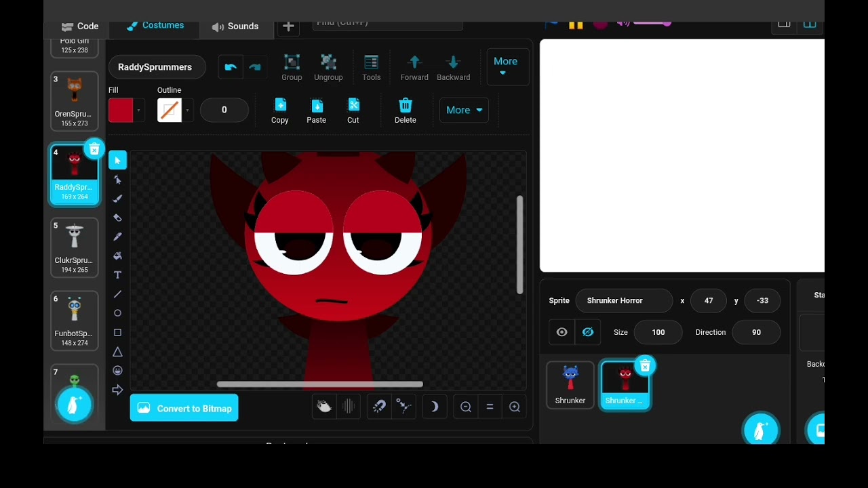Toggle the node snapping option
This screenshot has width=868, height=488.
pos(403,407)
